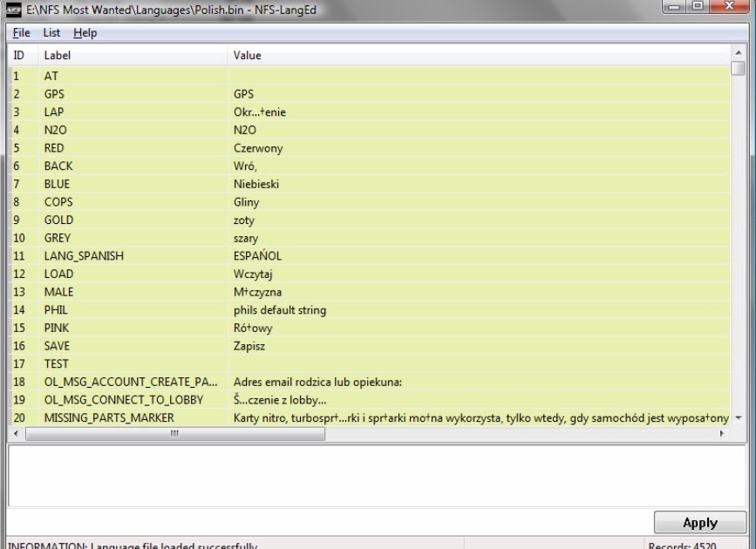Image resolution: width=756 pixels, height=549 pixels.
Task: Select the BLUE label row
Action: pos(369,184)
